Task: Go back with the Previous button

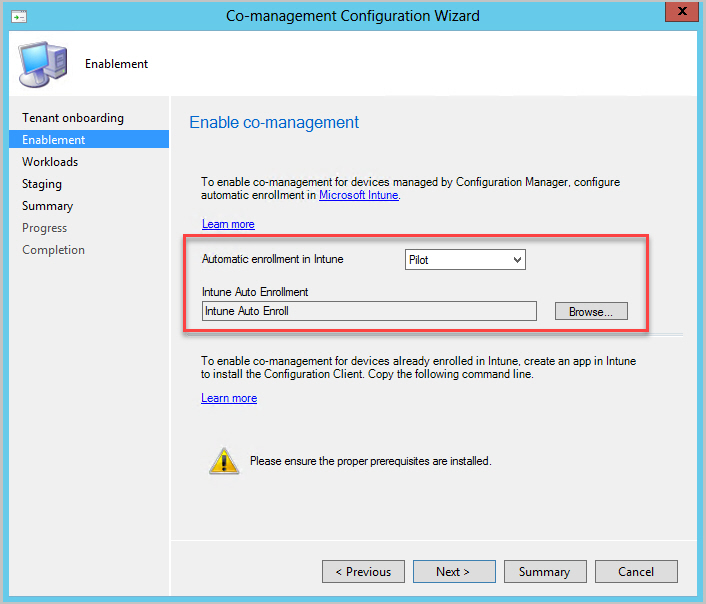Action: 363,572
